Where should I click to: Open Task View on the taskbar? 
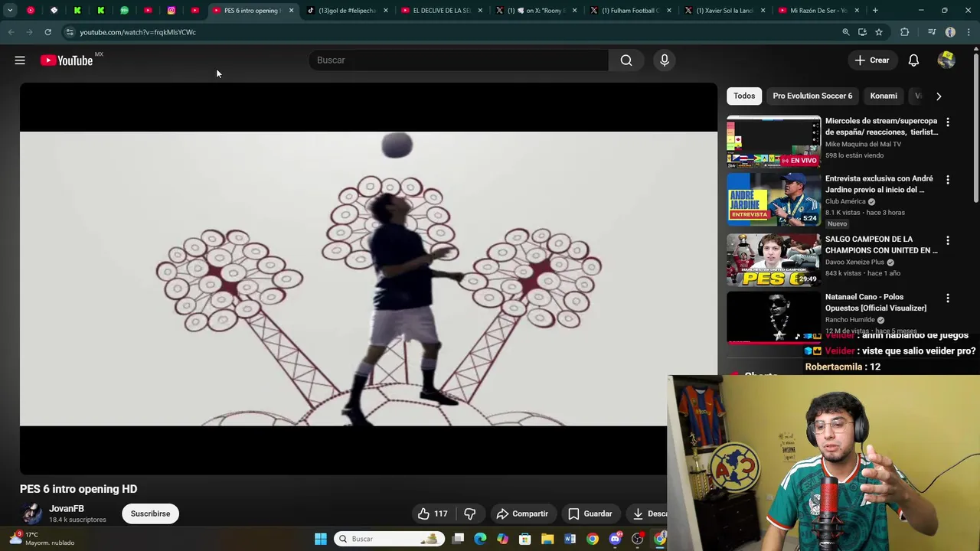pyautogui.click(x=458, y=539)
